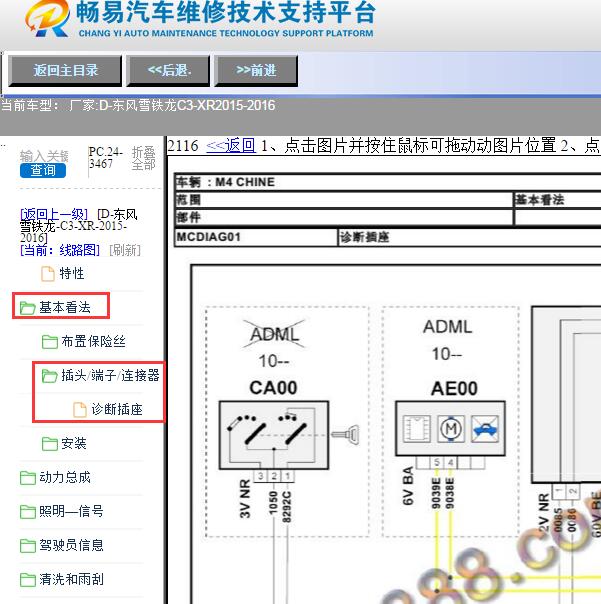
Task: Go back with the <<后退 button
Action: tap(169, 70)
